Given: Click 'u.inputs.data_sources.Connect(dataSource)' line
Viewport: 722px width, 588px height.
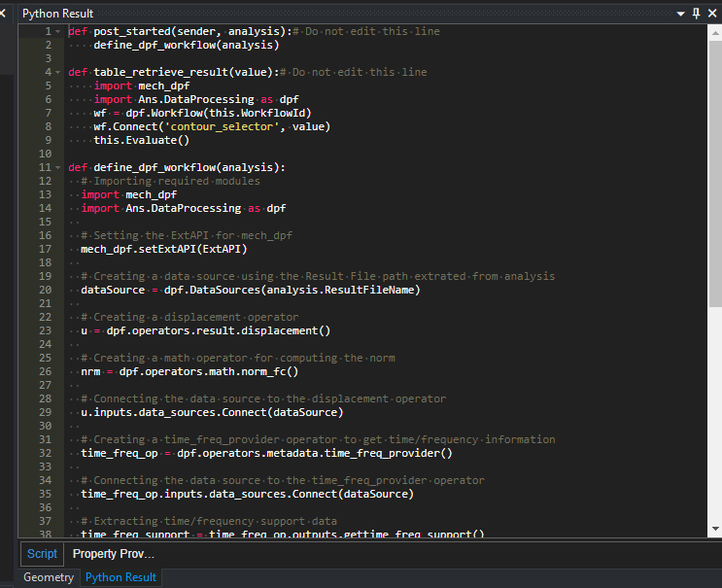Looking at the screenshot, I should coord(212,412).
